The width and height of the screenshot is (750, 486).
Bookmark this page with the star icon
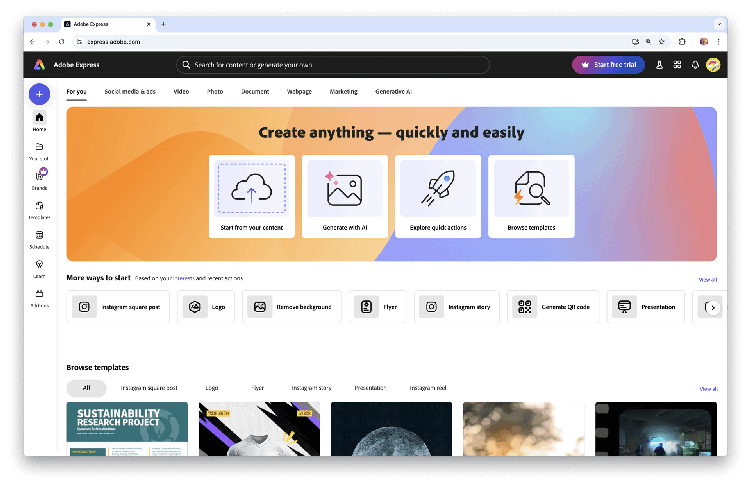click(662, 42)
